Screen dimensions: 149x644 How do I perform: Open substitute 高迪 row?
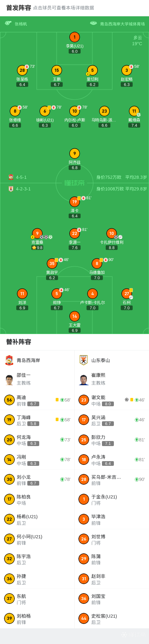[37, 400]
